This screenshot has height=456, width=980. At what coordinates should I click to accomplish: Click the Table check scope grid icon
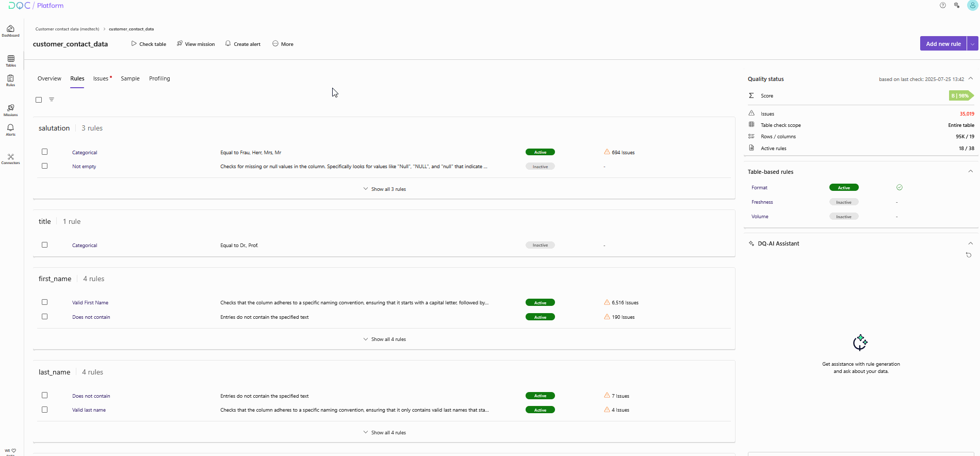click(752, 124)
